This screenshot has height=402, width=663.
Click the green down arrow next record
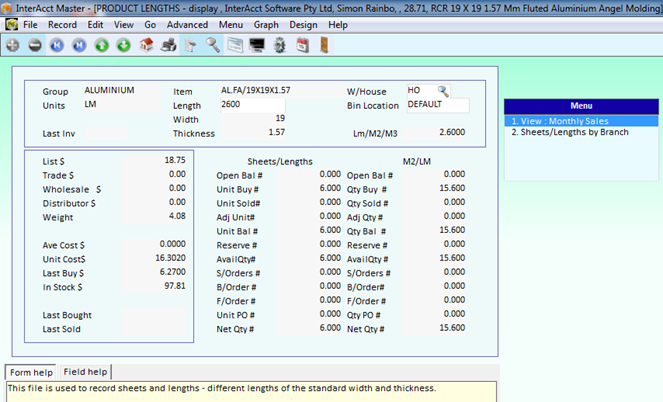point(123,45)
